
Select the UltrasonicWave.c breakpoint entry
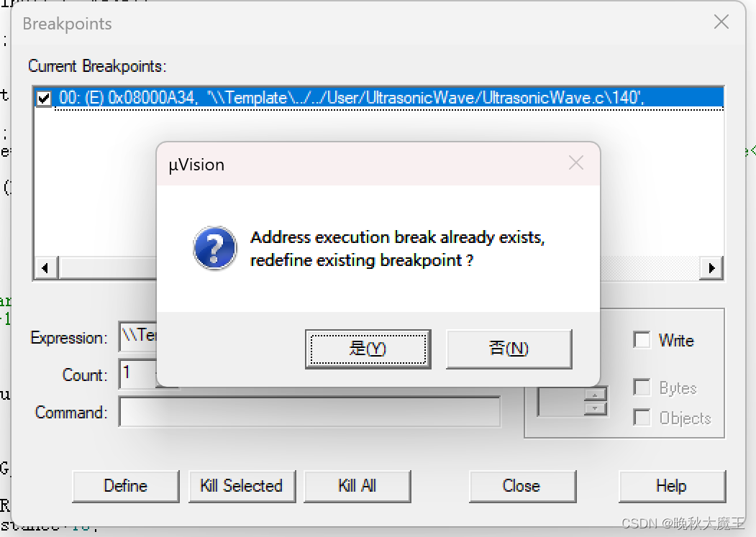(388, 98)
